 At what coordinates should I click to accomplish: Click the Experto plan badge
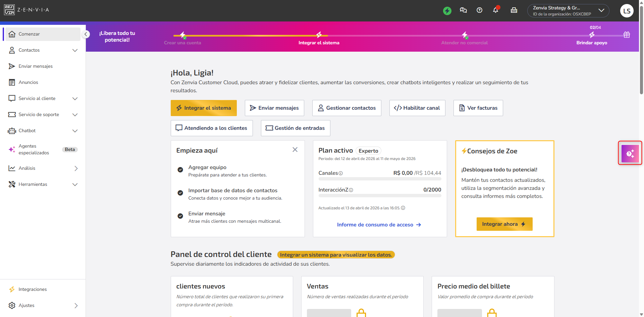[368, 151]
